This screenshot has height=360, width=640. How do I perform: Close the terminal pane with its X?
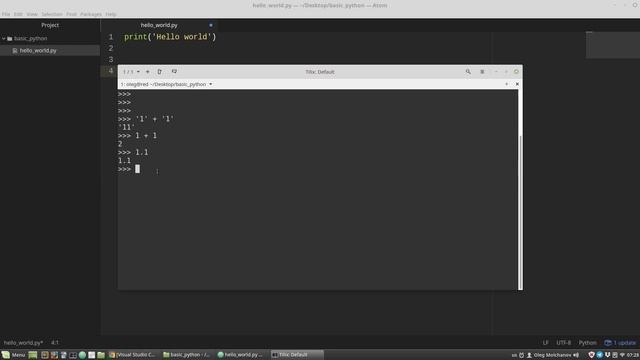tap(517, 84)
